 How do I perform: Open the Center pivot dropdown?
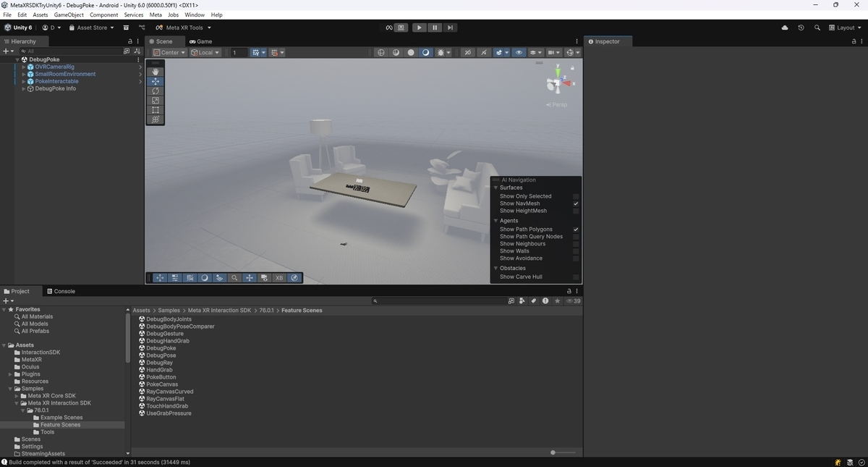[169, 53]
